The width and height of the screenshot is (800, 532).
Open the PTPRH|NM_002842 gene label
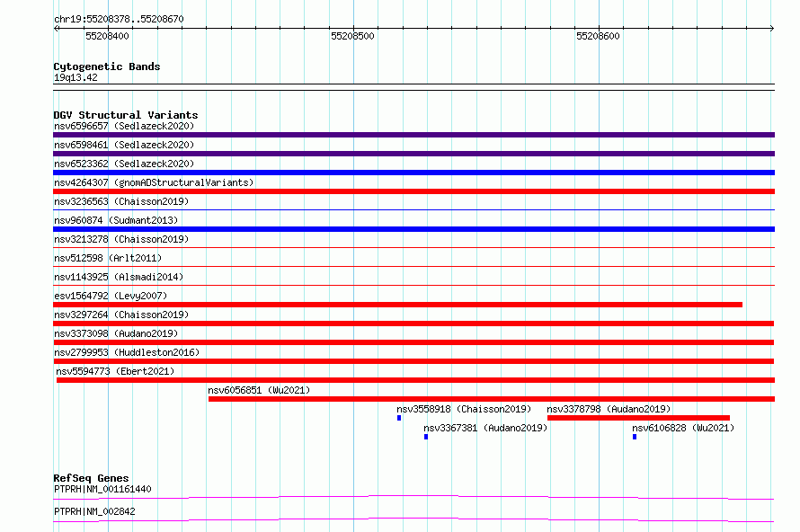click(x=94, y=511)
